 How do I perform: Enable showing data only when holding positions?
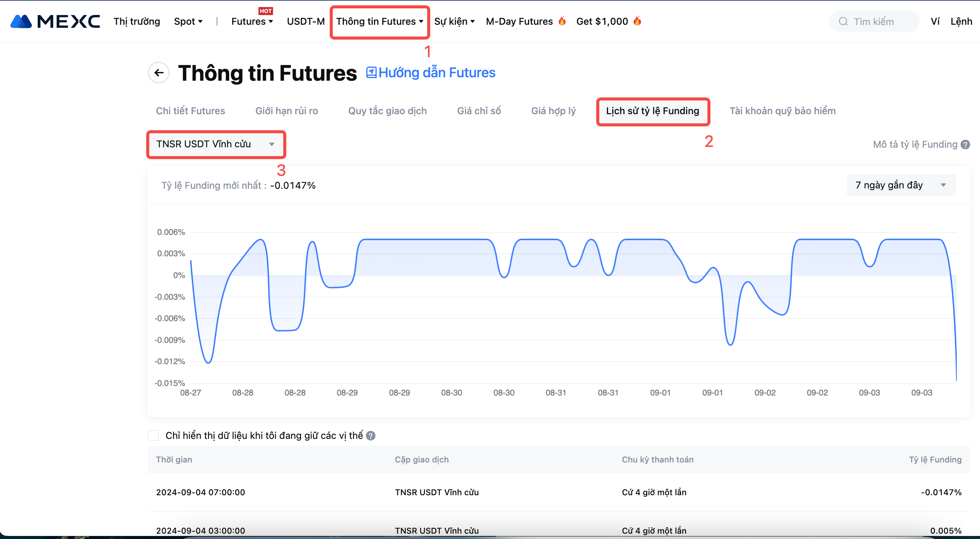coord(153,435)
